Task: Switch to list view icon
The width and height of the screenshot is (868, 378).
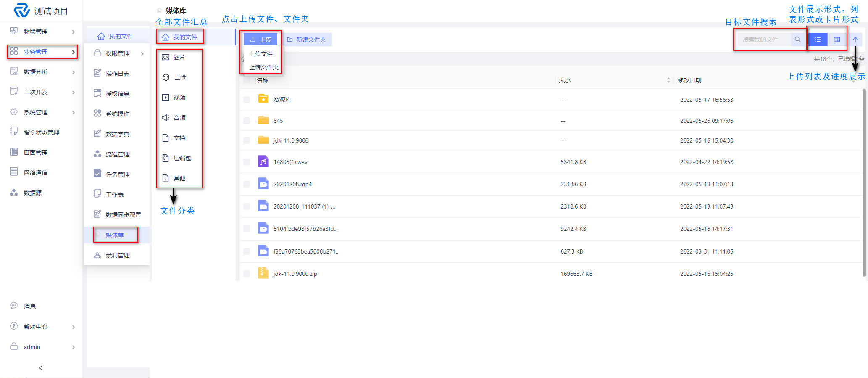Action: (818, 40)
